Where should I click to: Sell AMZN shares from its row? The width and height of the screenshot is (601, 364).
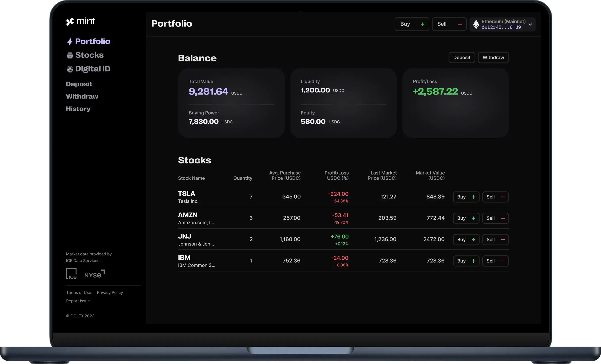click(x=495, y=218)
